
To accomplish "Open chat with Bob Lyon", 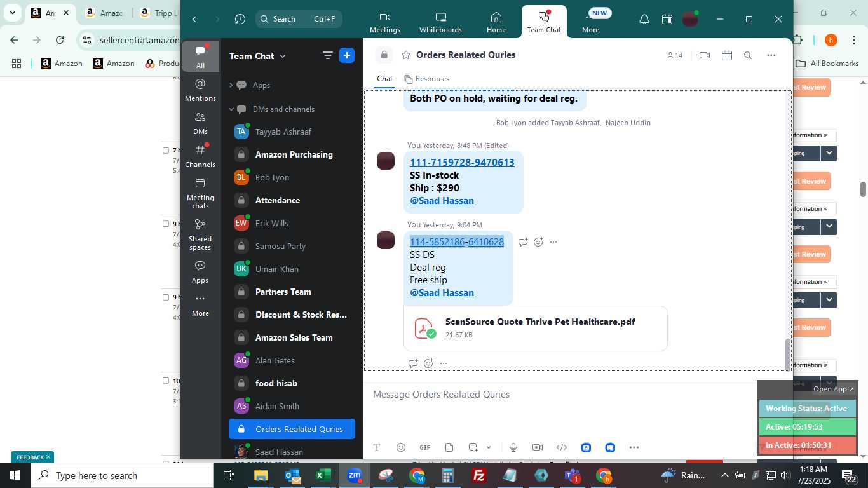I will click(x=292, y=177).
